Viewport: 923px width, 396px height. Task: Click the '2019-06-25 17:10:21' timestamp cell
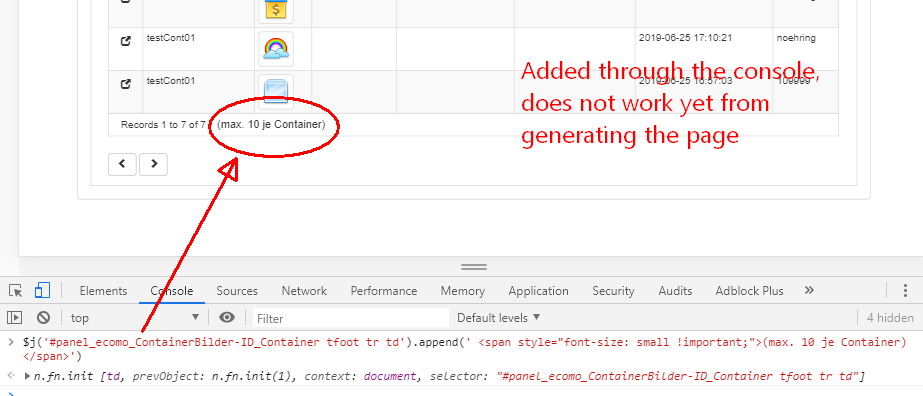pyautogui.click(x=685, y=38)
